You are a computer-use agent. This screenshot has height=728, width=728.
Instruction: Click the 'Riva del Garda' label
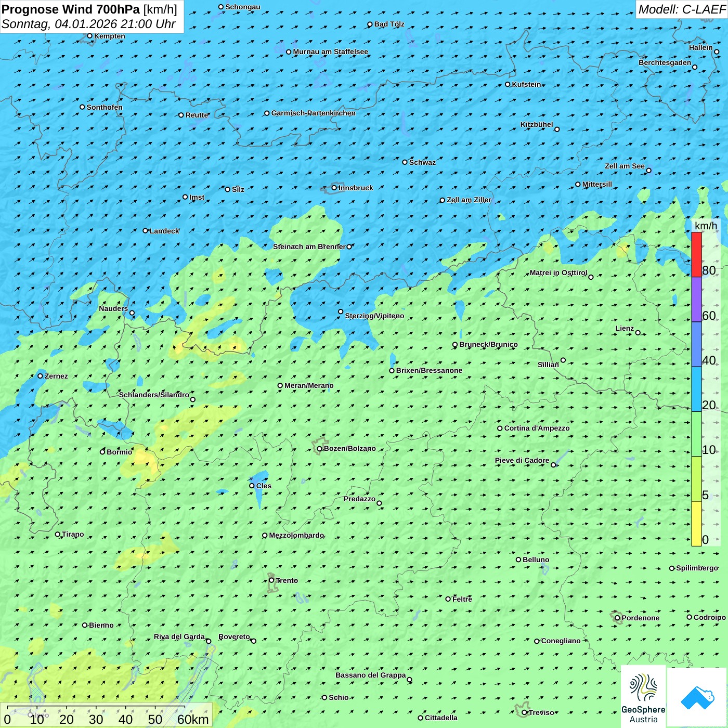179,636
